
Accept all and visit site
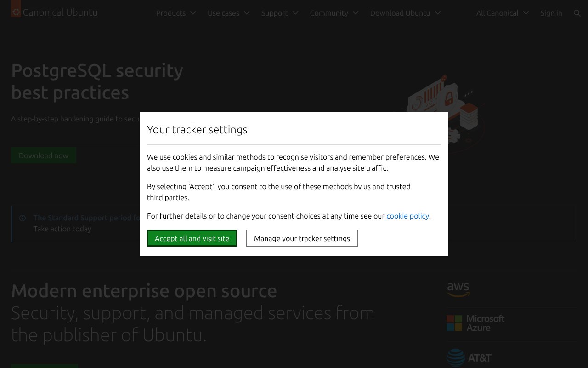tap(192, 238)
